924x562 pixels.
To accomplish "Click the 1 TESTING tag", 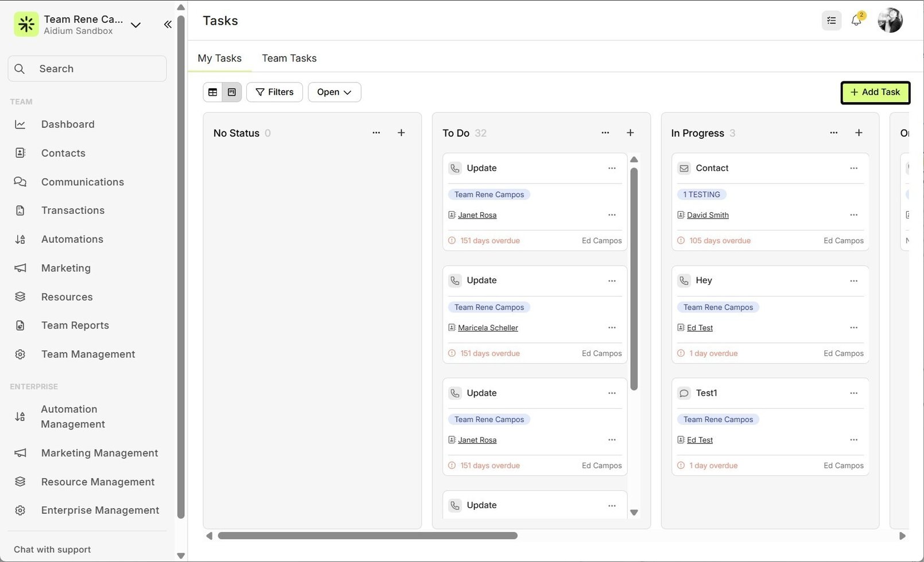I will (x=701, y=194).
